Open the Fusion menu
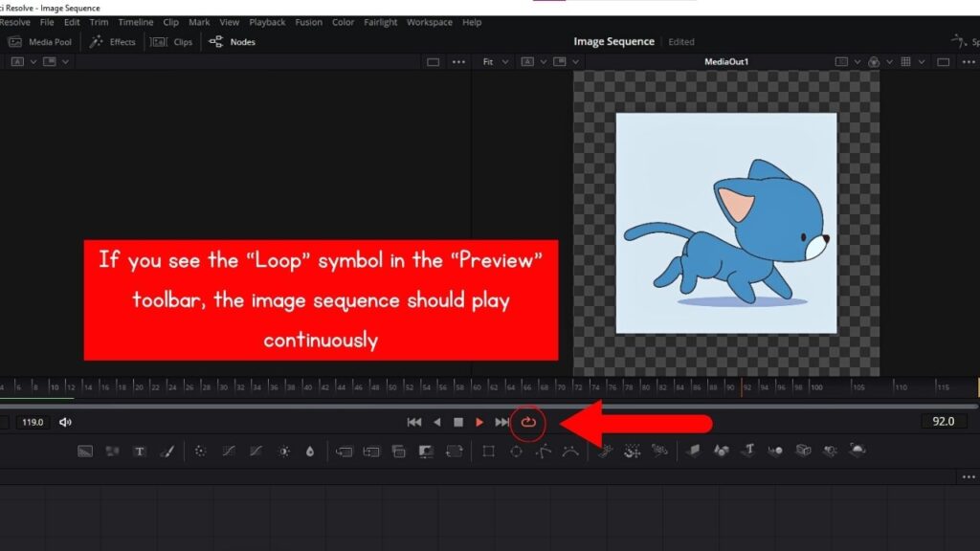The image size is (980, 551). tap(308, 22)
